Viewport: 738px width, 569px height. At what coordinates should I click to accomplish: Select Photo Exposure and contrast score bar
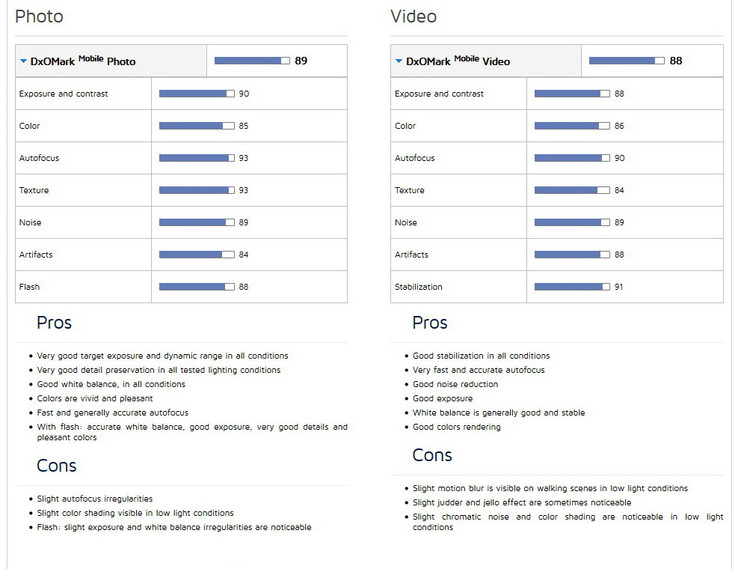pos(197,94)
